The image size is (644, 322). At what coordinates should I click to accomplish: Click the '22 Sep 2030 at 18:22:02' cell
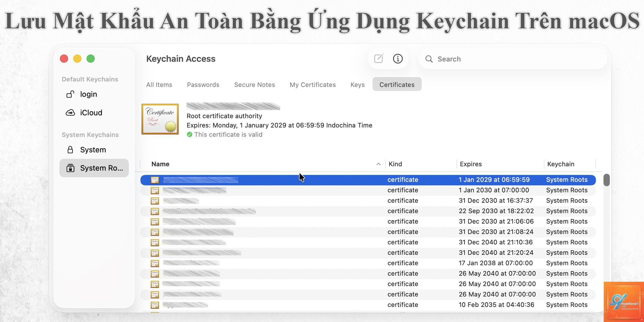(x=496, y=211)
